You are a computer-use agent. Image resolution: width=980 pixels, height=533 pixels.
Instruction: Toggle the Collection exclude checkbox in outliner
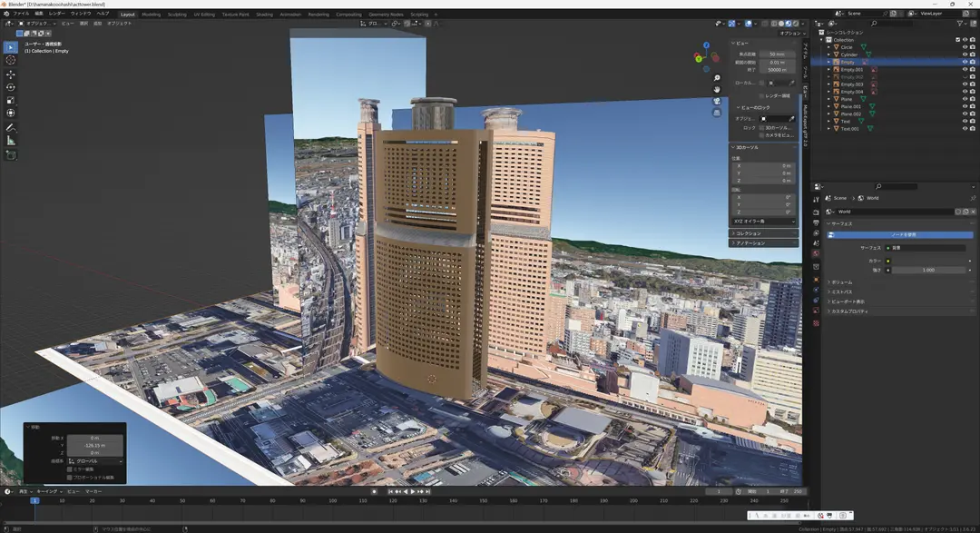(x=957, y=40)
